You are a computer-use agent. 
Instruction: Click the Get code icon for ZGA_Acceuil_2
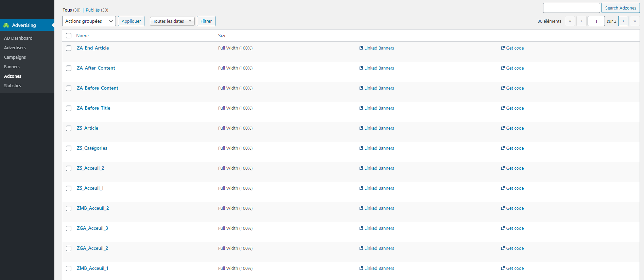503,248
